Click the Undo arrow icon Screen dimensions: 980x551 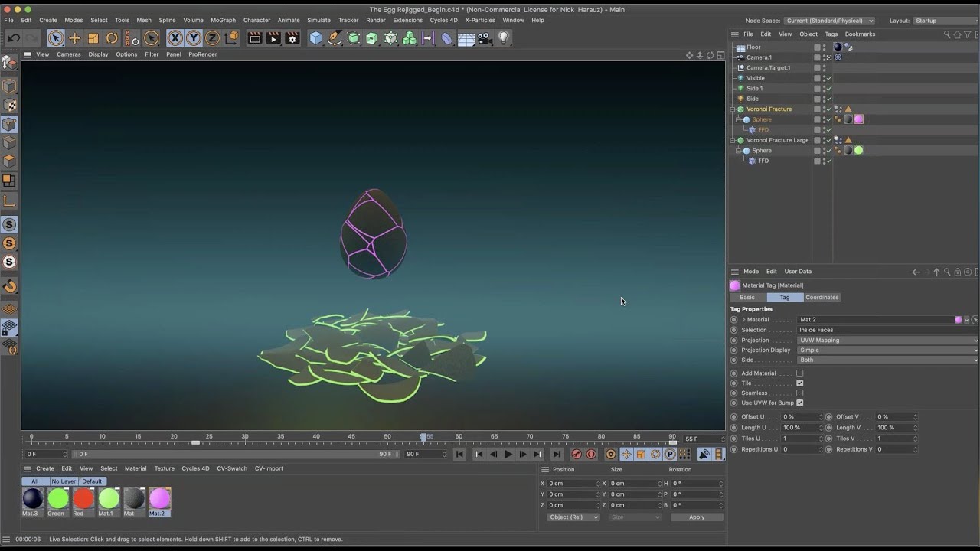coord(14,38)
